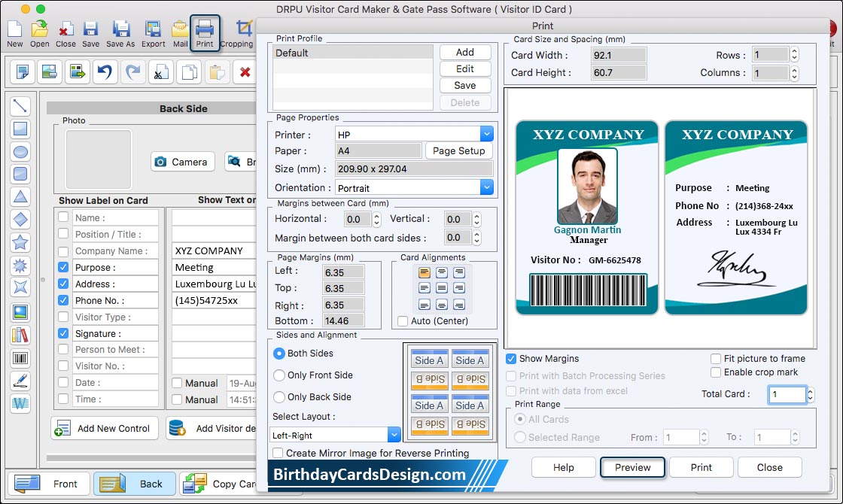Select the Both Sides radio button
The width and height of the screenshot is (843, 504).
tap(279, 354)
